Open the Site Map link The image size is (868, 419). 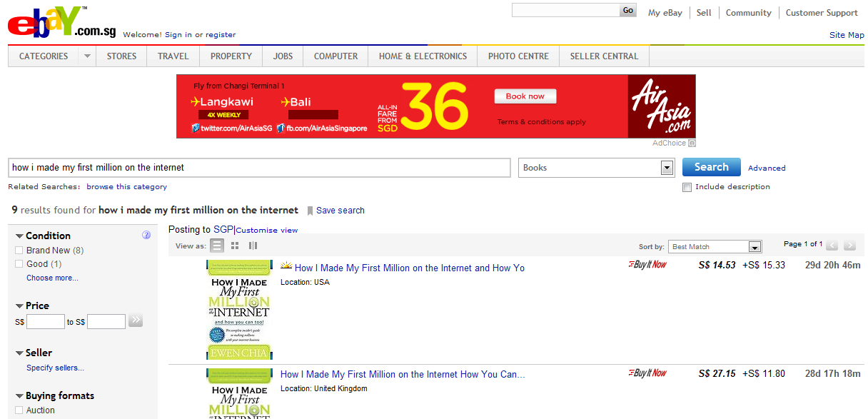847,35
